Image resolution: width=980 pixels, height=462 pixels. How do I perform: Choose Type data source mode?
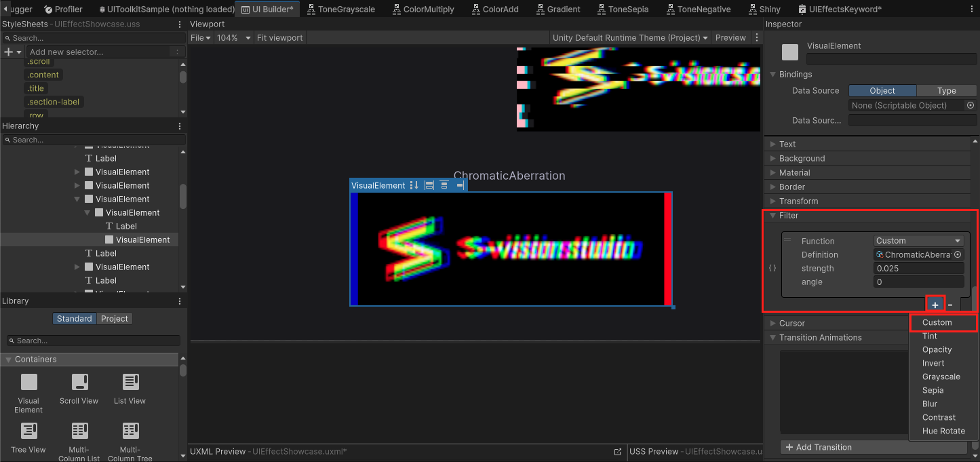pyautogui.click(x=947, y=91)
